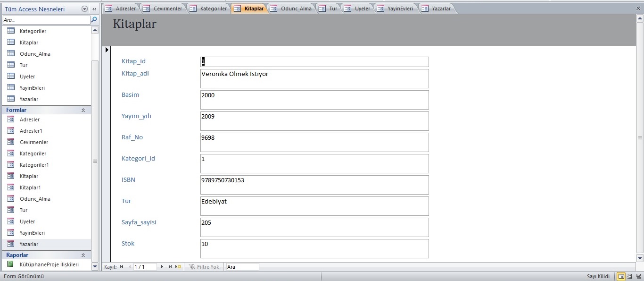The width and height of the screenshot is (644, 281).
Task: Open the Cevirmenler form in navigation pane
Action: click(33, 142)
